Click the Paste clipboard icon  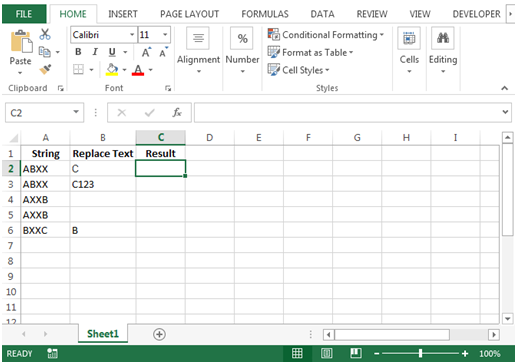click(21, 41)
